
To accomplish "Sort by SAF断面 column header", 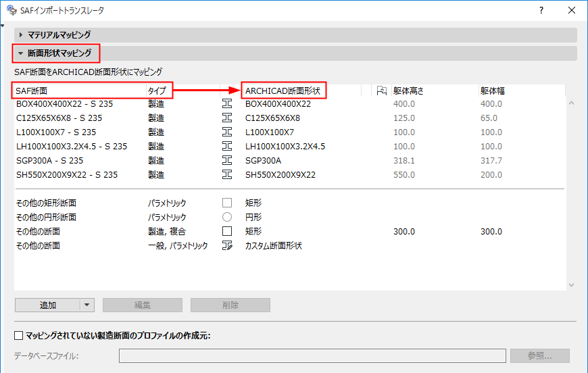I will pos(80,91).
